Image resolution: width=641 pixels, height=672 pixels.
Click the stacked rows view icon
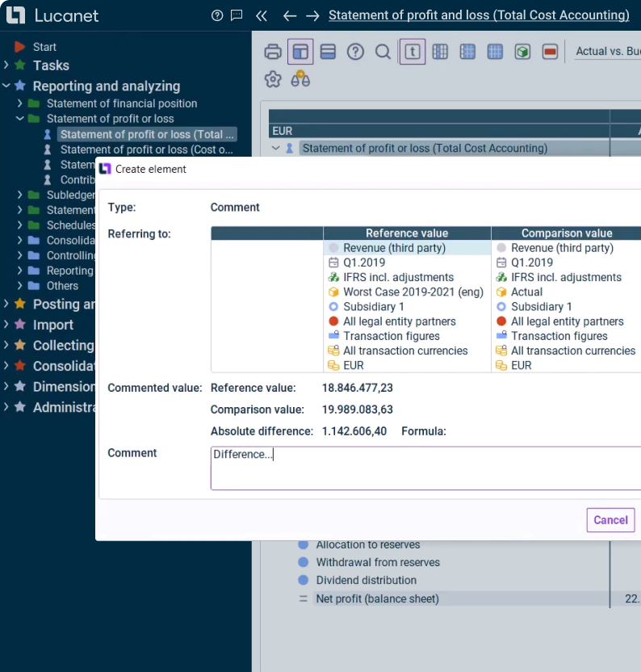pos(328,52)
